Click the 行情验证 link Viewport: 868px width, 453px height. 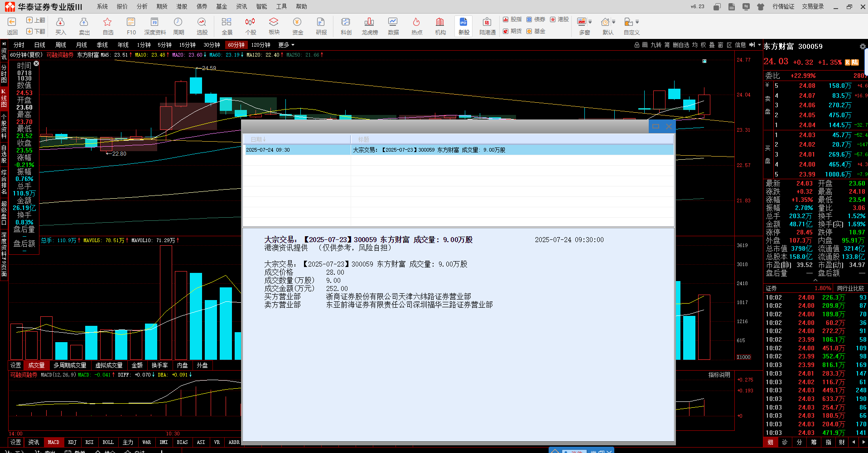tap(783, 6)
